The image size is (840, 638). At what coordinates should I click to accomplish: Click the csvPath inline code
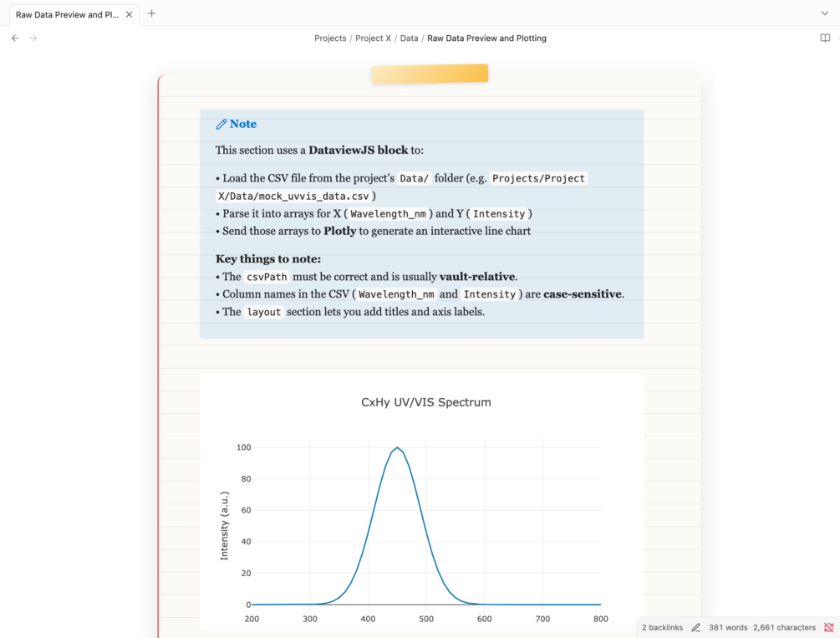click(x=267, y=277)
